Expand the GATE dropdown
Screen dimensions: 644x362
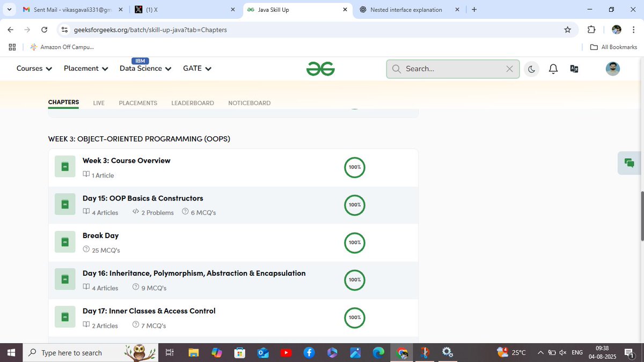coord(197,69)
